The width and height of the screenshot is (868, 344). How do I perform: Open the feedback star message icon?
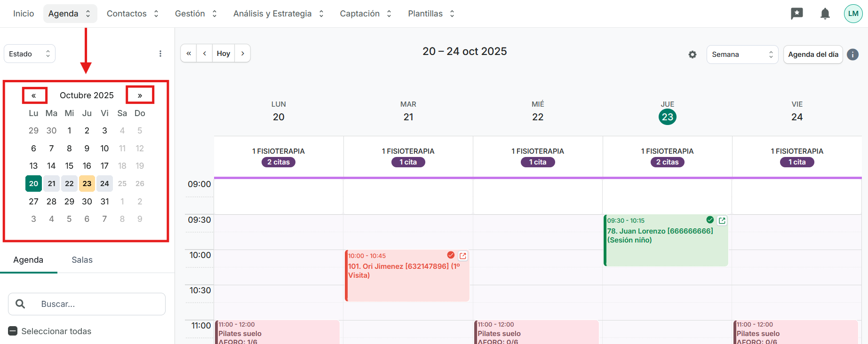tap(796, 14)
